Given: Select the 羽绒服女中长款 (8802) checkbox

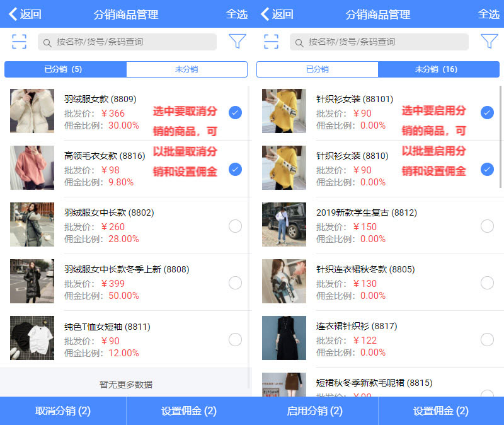Looking at the screenshot, I should point(235,226).
